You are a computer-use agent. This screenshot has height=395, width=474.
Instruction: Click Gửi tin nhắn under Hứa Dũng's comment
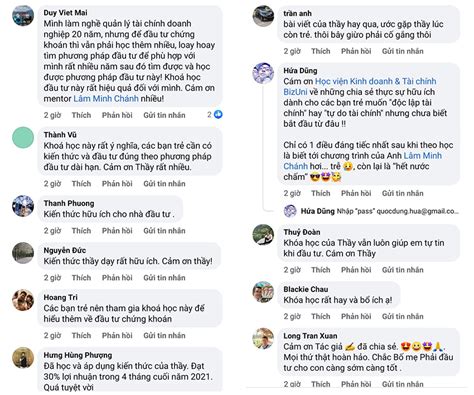(x=403, y=193)
